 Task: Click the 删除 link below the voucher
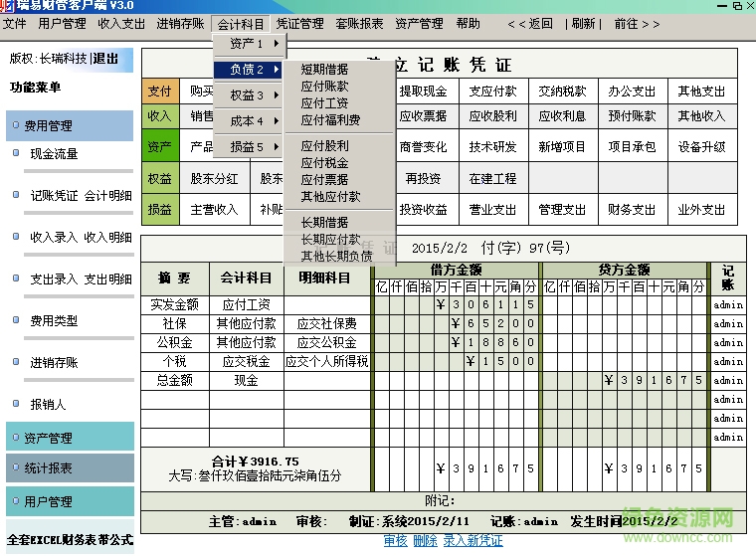(425, 540)
